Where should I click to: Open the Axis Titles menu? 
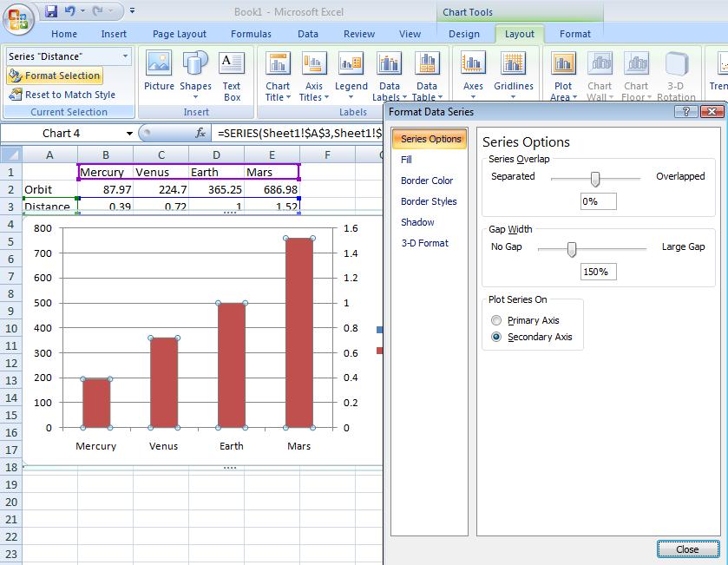314,76
